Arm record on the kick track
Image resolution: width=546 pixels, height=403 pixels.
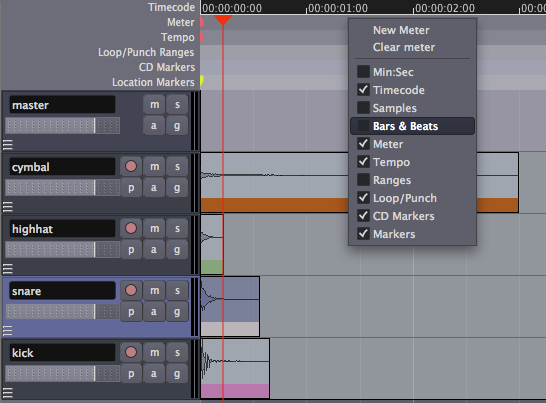point(131,352)
